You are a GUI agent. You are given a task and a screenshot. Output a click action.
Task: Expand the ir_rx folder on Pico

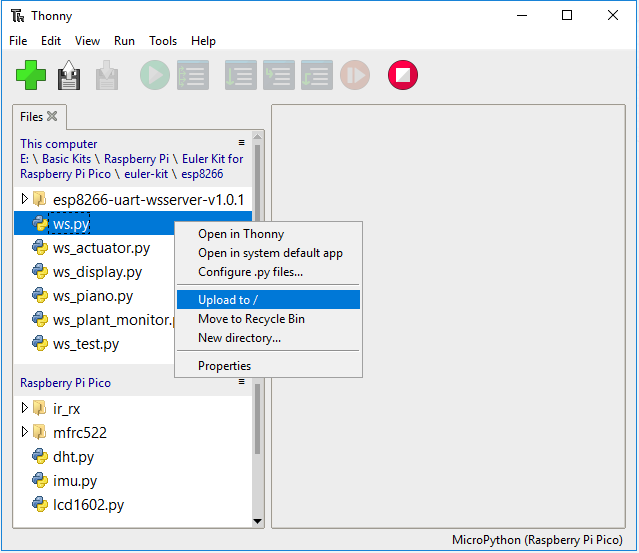coord(24,408)
